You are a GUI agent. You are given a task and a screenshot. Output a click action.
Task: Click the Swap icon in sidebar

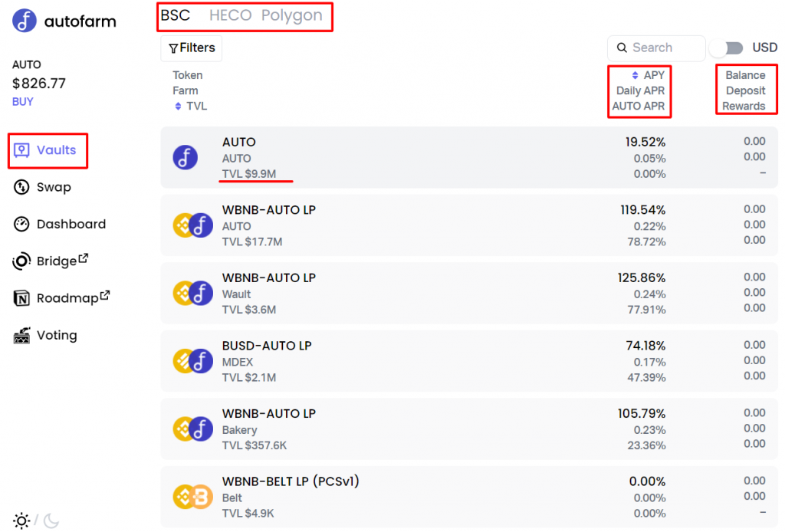[x=21, y=187]
